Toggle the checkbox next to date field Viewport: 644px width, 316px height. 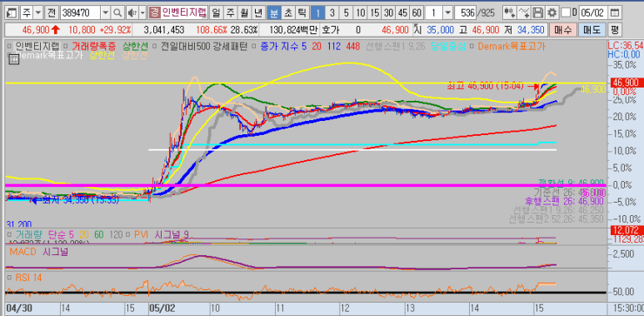pyautogui.click(x=566, y=13)
